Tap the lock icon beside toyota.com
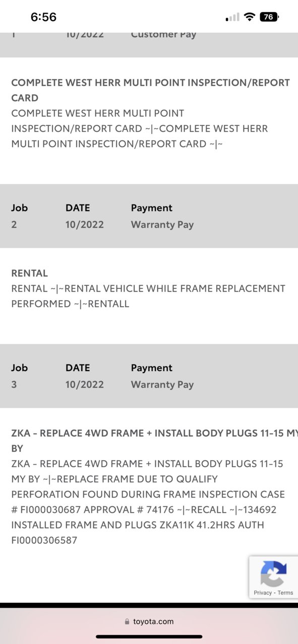 coord(127,622)
